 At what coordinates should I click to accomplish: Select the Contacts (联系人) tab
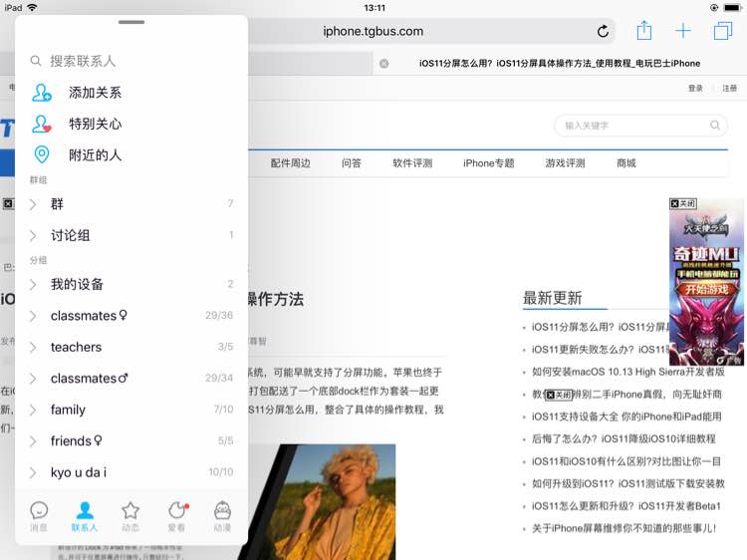pos(85,516)
